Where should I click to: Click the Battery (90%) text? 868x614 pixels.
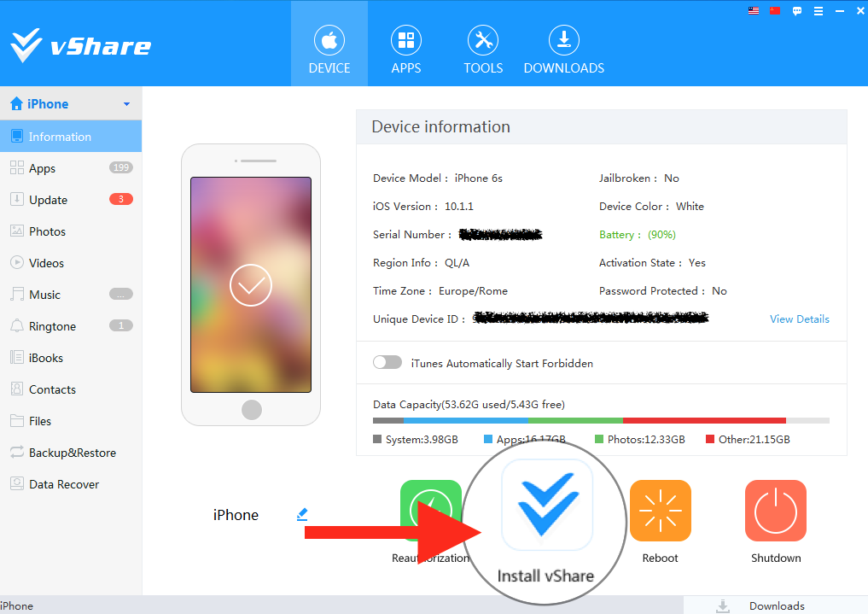click(638, 235)
